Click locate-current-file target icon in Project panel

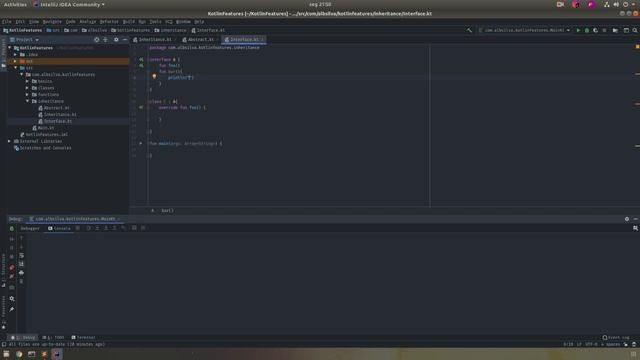point(97,40)
